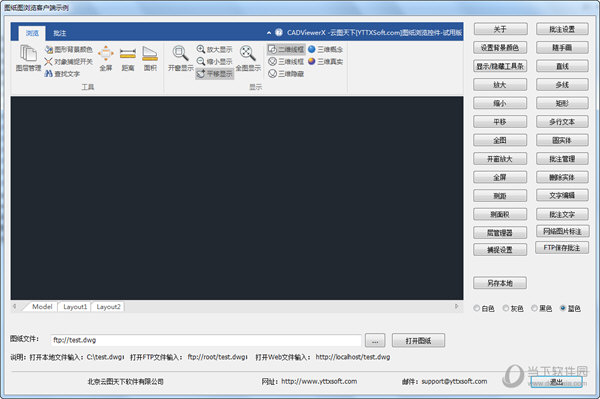Screen dimensions: 600x399
Task: Click the help question mark icon
Action: pos(279,33)
